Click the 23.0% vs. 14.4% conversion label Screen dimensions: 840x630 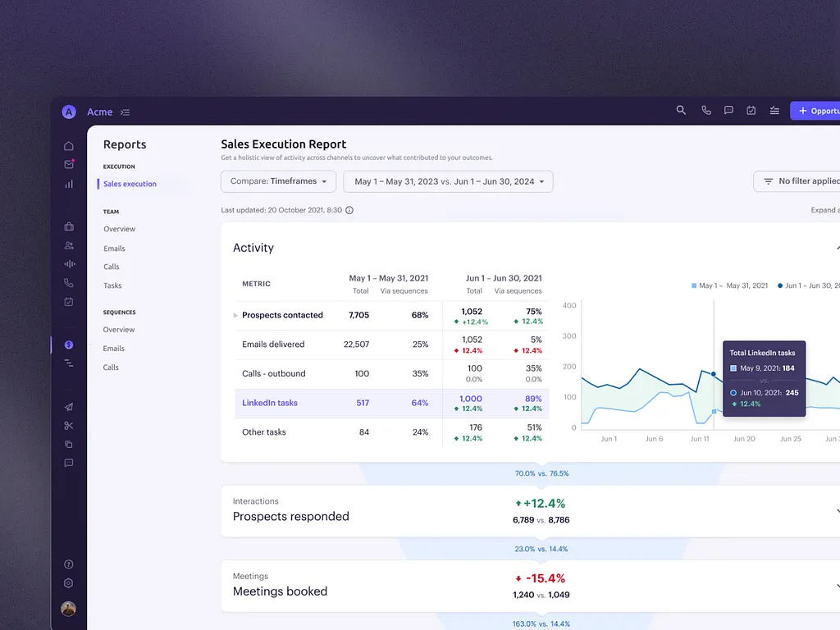tap(541, 549)
